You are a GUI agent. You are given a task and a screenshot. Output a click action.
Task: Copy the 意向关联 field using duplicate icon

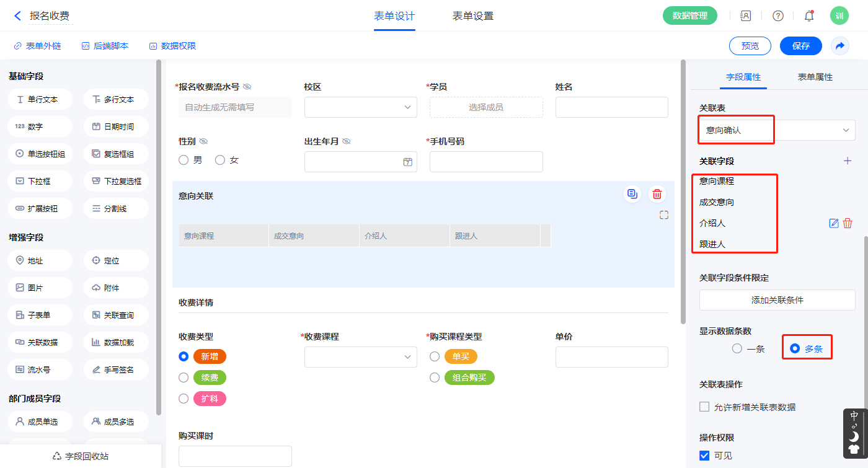click(632, 195)
